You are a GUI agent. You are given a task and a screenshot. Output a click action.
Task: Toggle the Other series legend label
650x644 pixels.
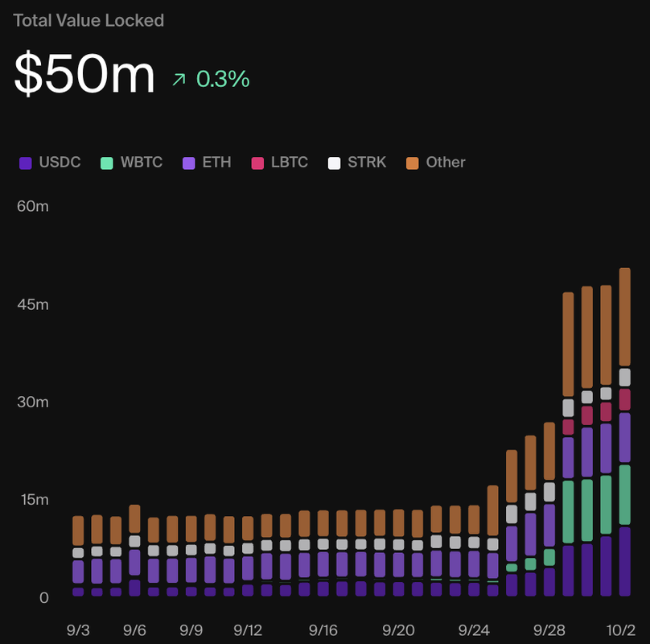445,163
